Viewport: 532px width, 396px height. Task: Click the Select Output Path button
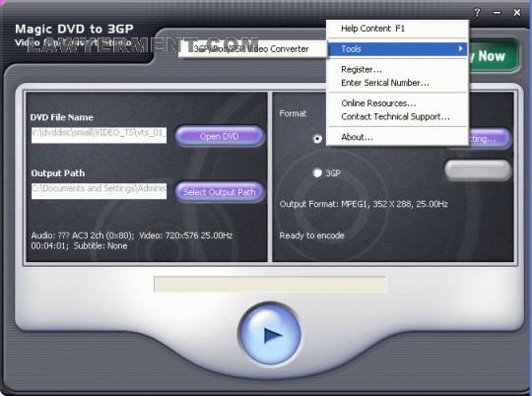220,192
